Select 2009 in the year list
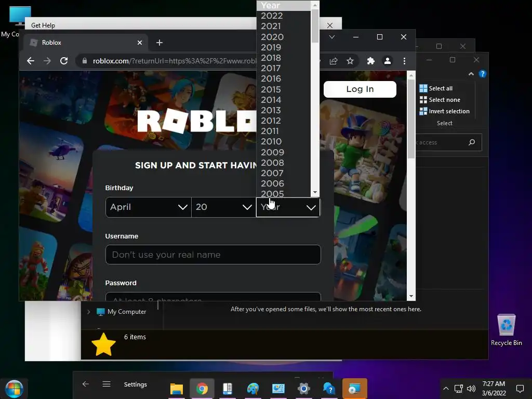532x399 pixels. [283, 152]
